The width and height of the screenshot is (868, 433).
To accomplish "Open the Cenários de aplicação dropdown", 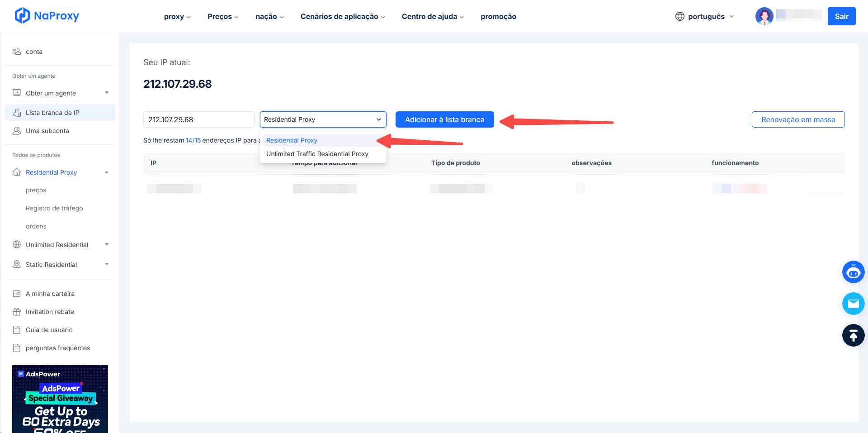I will (x=343, y=16).
